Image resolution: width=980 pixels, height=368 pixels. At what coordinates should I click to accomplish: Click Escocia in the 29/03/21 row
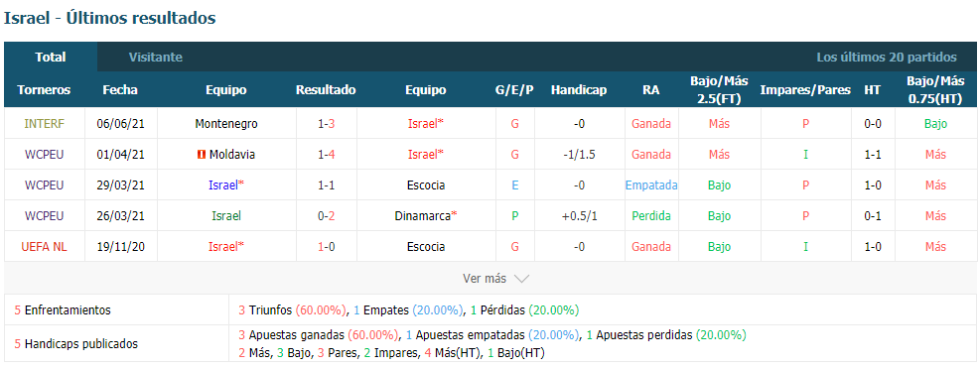pos(426,185)
